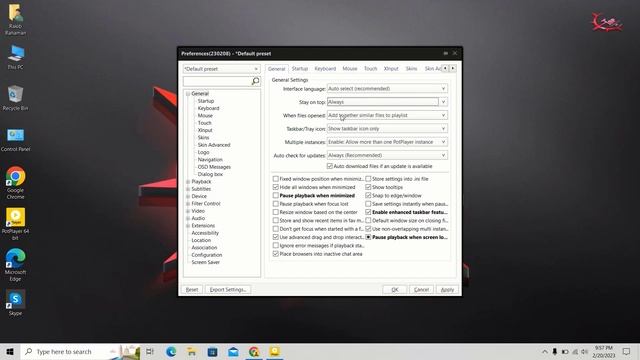Focus the Type here to search box
This screenshot has height=360, width=640.
[x=80, y=351]
